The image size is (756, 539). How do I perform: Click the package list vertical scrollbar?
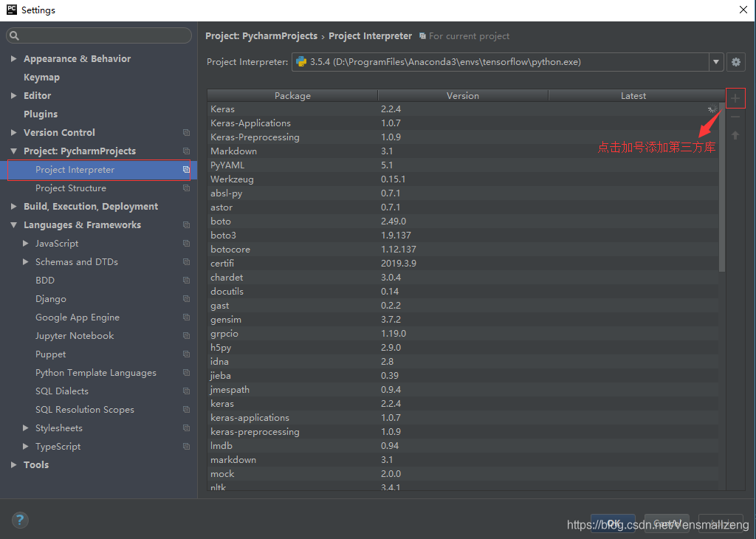(x=722, y=187)
